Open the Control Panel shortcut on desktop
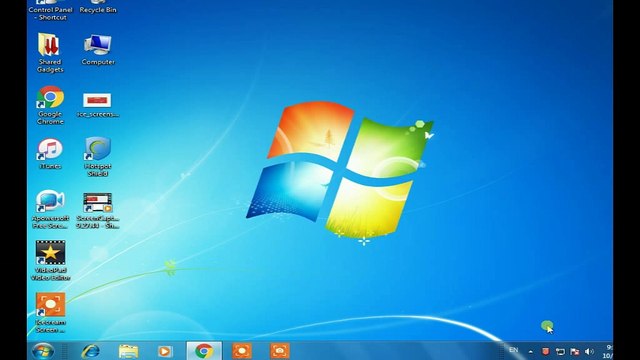 (x=50, y=10)
